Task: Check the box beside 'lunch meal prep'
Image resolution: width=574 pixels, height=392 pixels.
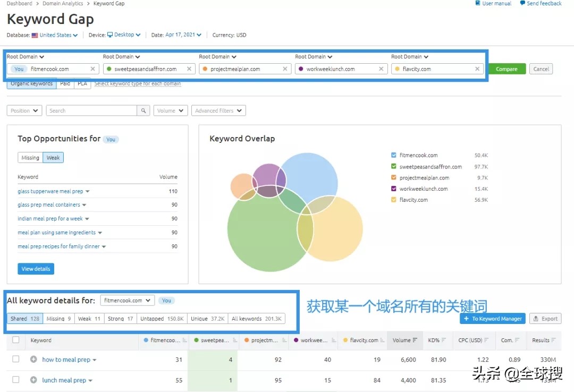Action: (15, 380)
